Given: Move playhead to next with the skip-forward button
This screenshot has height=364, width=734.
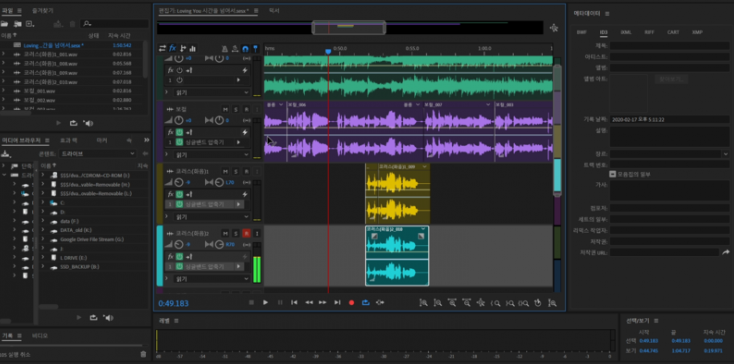Looking at the screenshot, I should [x=337, y=302].
